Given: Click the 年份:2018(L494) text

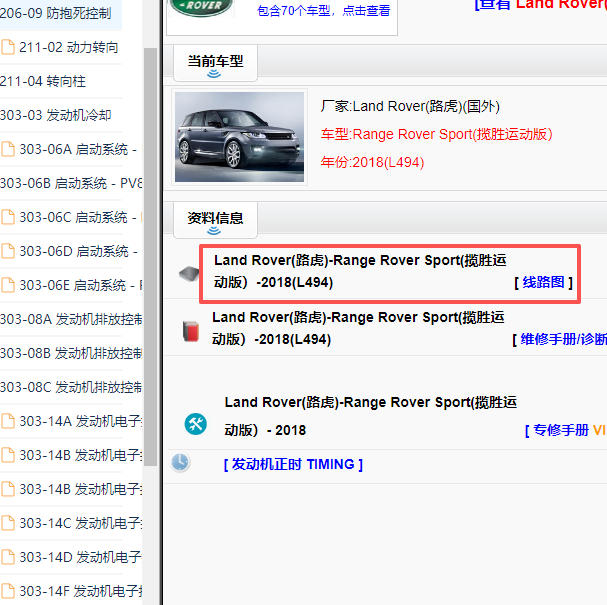Looking at the screenshot, I should pos(372,162).
